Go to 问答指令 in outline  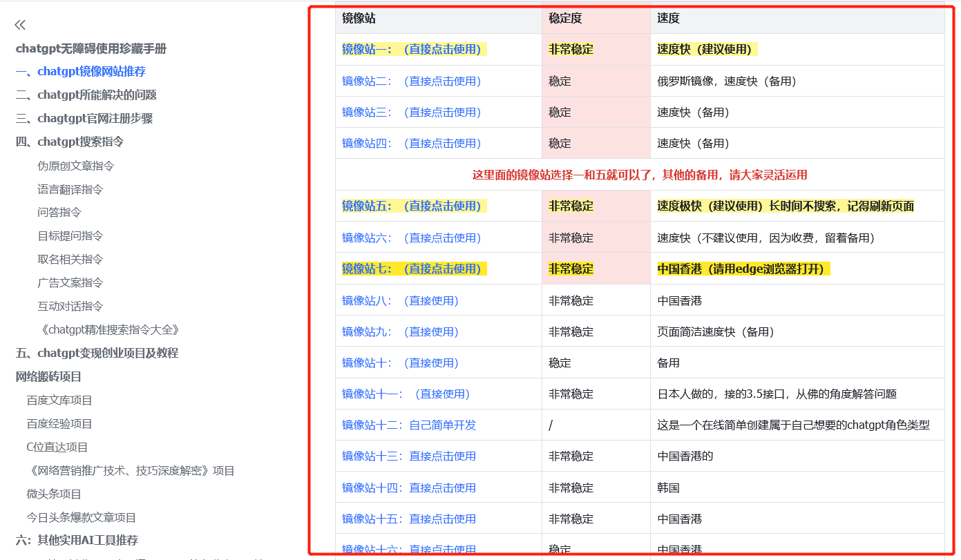point(59,212)
